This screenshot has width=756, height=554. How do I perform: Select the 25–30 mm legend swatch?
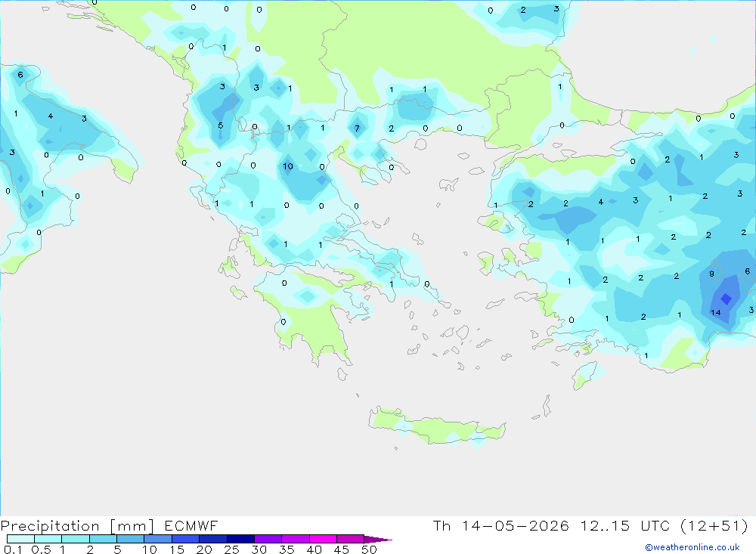(x=240, y=539)
